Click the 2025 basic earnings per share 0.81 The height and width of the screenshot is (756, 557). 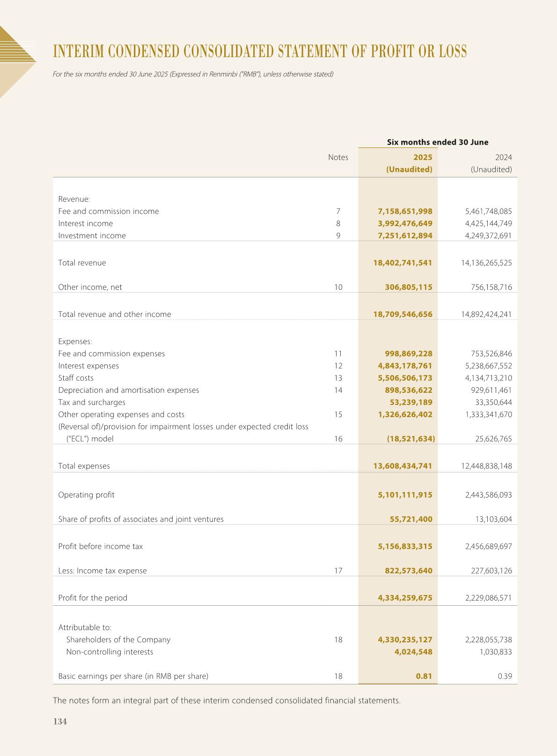tap(424, 676)
